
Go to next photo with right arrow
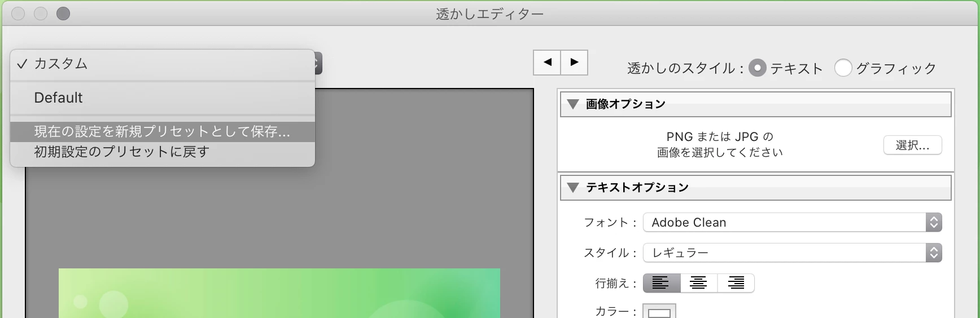(x=574, y=63)
